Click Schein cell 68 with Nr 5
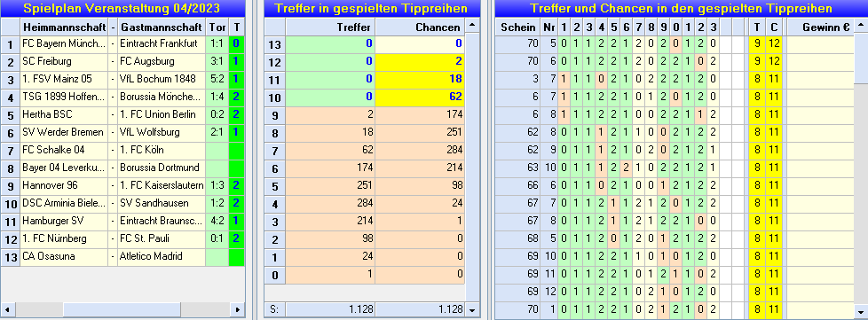This screenshot has width=868, height=320. pyautogui.click(x=517, y=238)
